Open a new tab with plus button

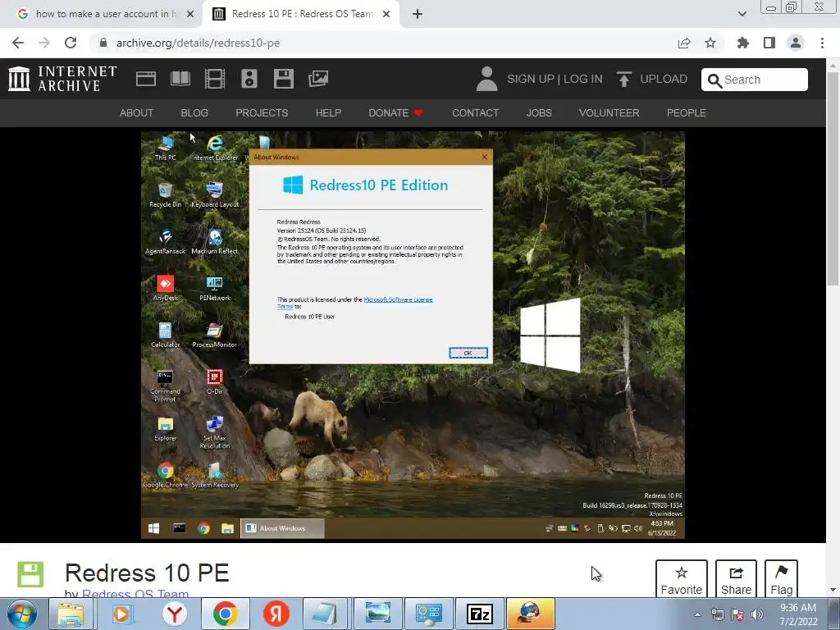click(x=418, y=14)
